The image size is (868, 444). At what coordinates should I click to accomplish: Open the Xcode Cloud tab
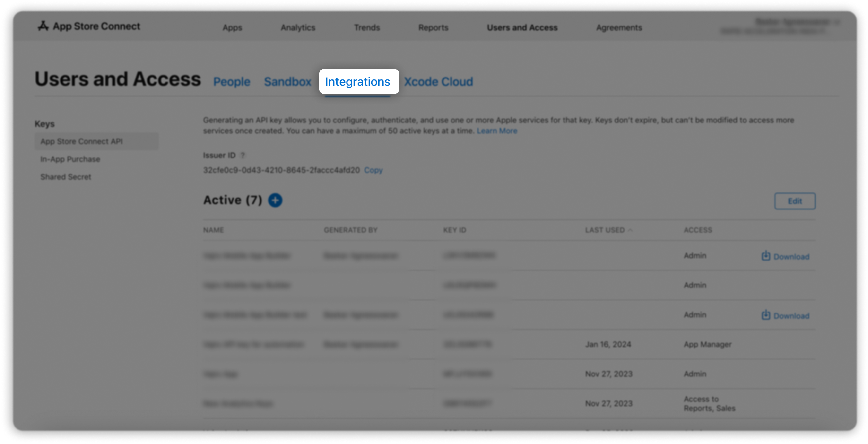click(438, 81)
